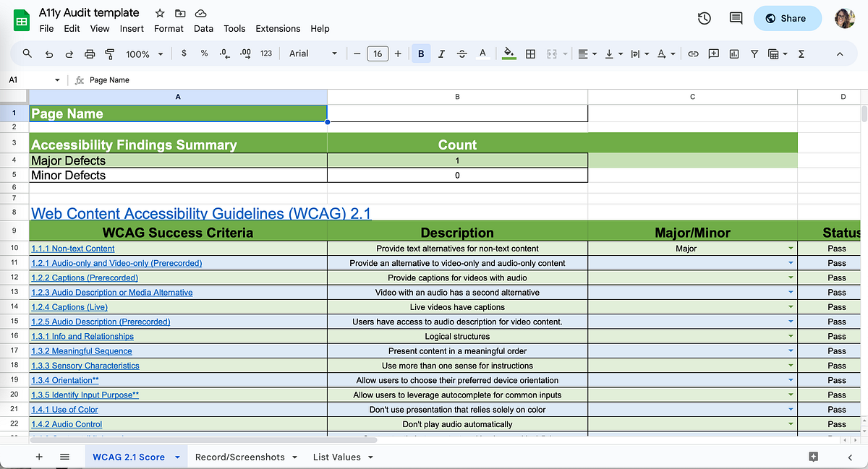Insert a comment via the toolbar icon
868x469 pixels.
[713, 53]
